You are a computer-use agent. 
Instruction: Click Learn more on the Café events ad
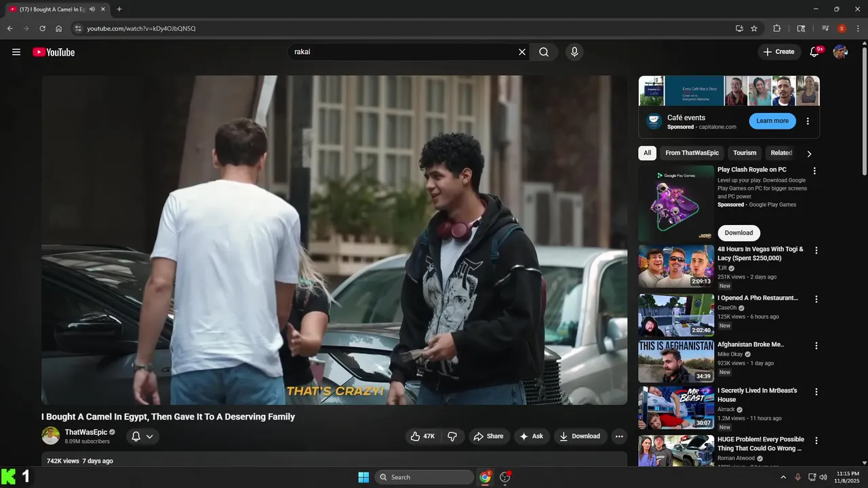click(x=772, y=121)
